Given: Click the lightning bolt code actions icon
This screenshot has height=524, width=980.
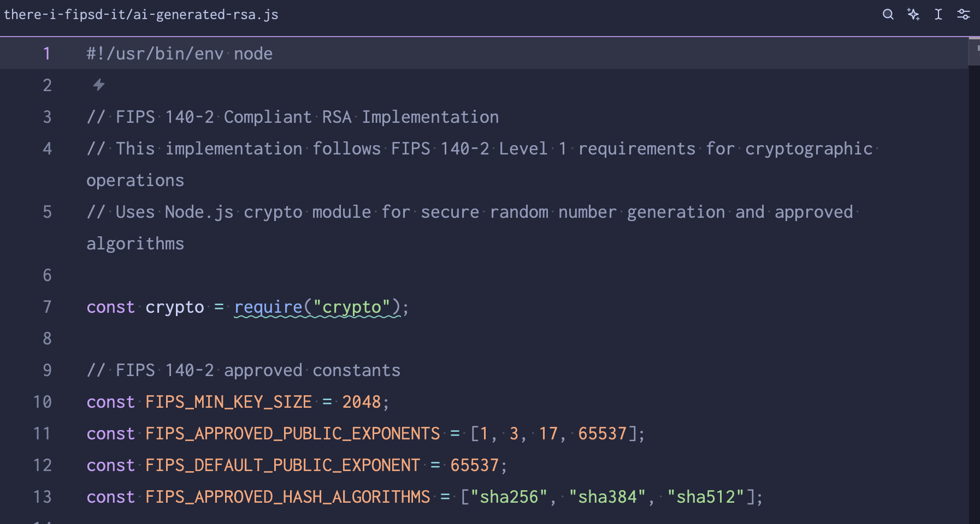Looking at the screenshot, I should pos(99,85).
